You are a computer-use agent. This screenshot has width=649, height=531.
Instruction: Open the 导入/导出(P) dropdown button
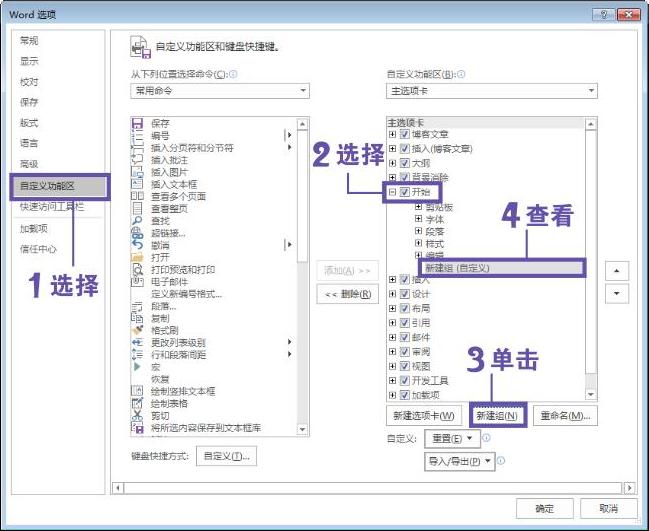coord(459,461)
